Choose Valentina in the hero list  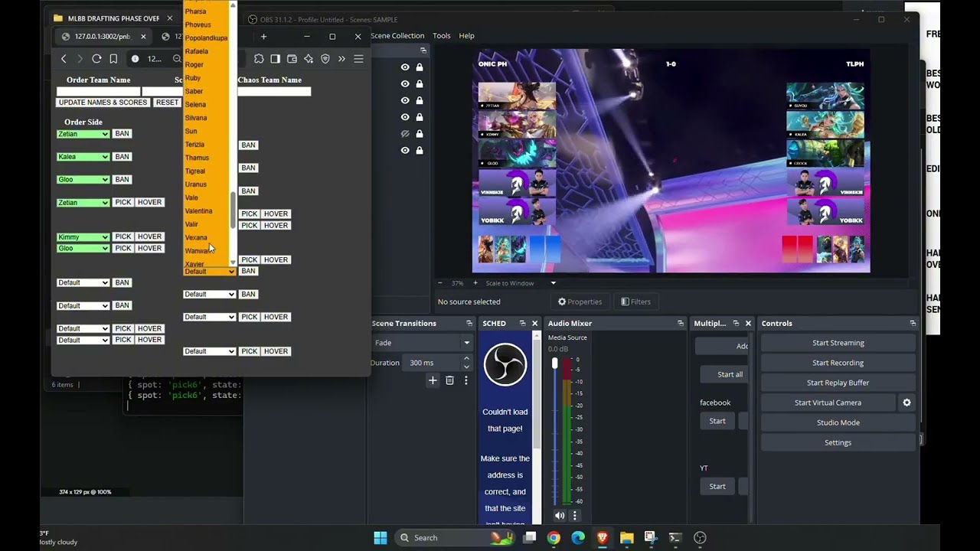click(198, 211)
